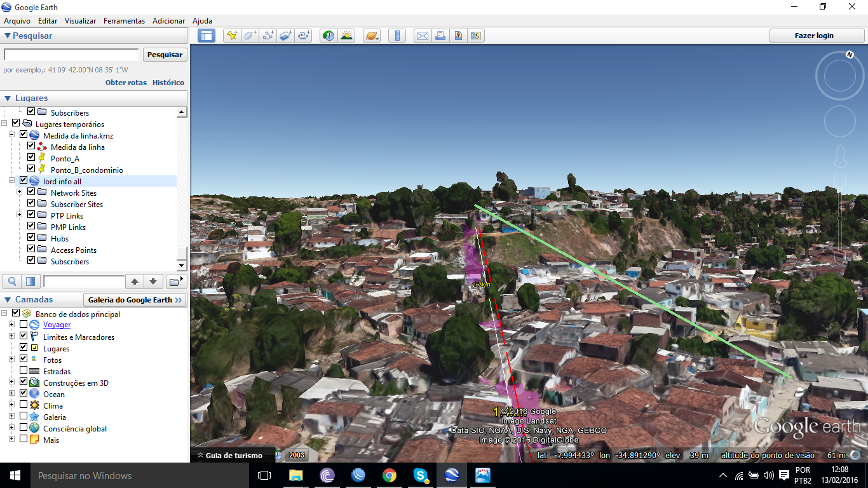
Task: Disable the Ocean layer checkbox
Action: tap(24, 394)
